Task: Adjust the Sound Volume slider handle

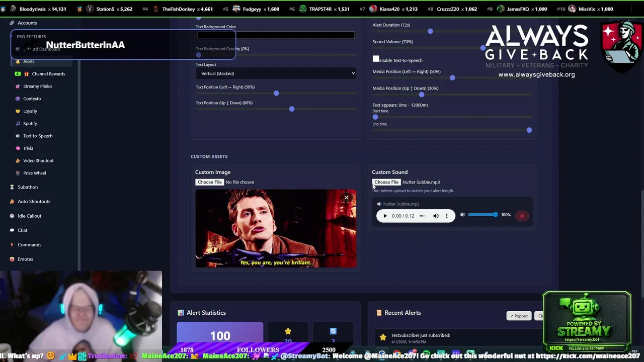Action: [x=483, y=48]
